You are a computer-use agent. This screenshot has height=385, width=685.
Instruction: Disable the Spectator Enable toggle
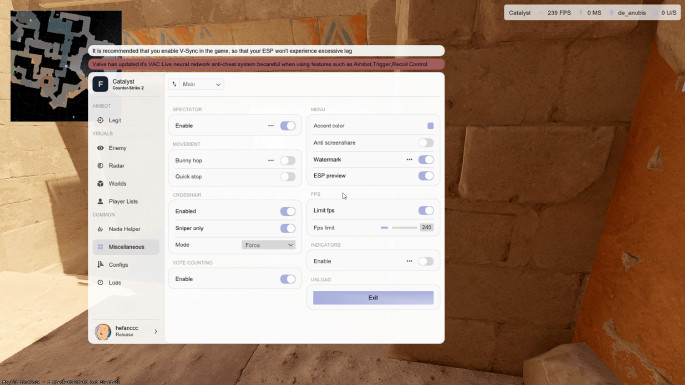coord(288,126)
